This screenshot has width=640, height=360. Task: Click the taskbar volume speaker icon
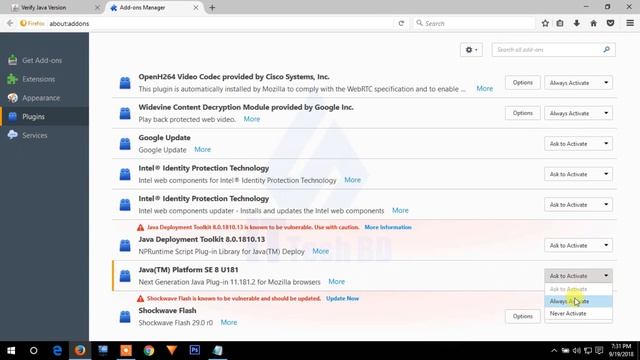point(577,351)
